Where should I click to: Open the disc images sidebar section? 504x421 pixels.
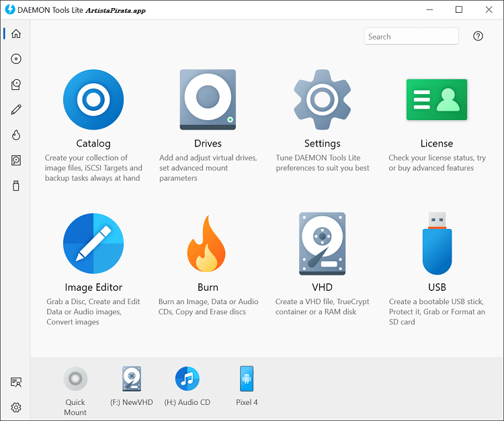coord(16,59)
